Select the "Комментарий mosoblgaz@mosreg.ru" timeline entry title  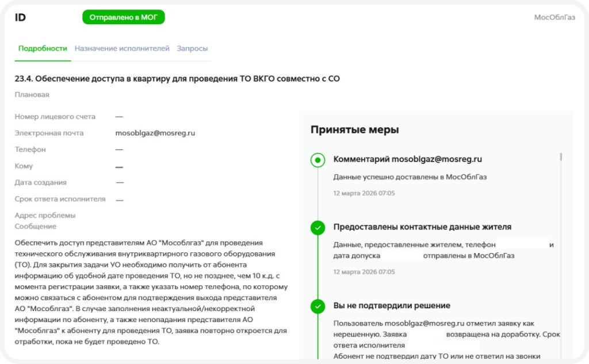tap(407, 159)
